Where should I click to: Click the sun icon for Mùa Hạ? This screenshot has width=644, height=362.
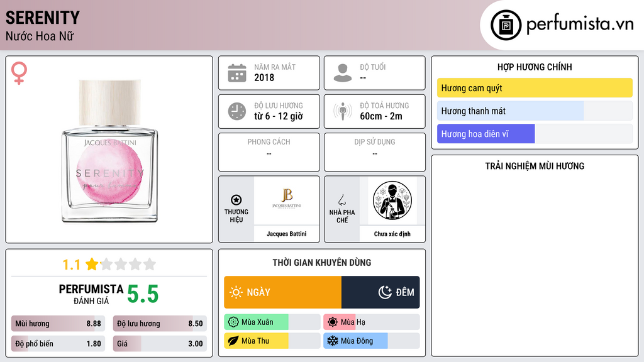[x=333, y=322]
